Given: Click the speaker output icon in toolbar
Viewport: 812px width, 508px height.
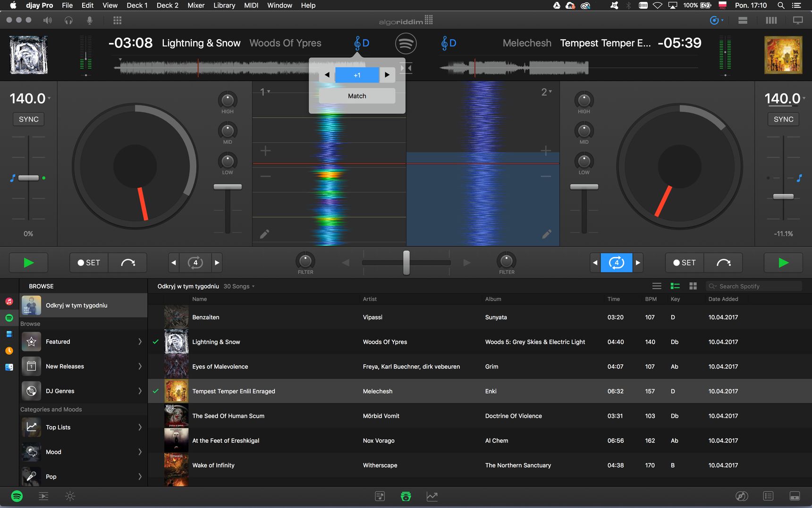Looking at the screenshot, I should tap(47, 20).
